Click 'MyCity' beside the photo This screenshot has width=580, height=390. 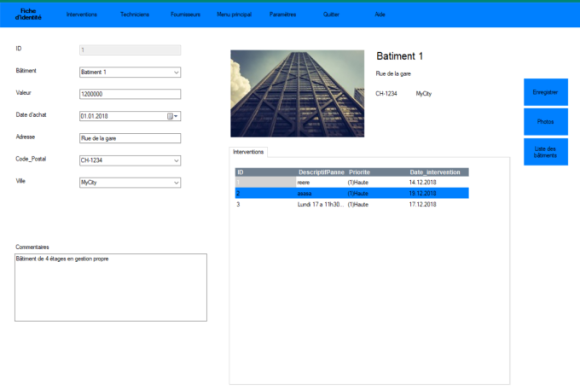point(424,94)
